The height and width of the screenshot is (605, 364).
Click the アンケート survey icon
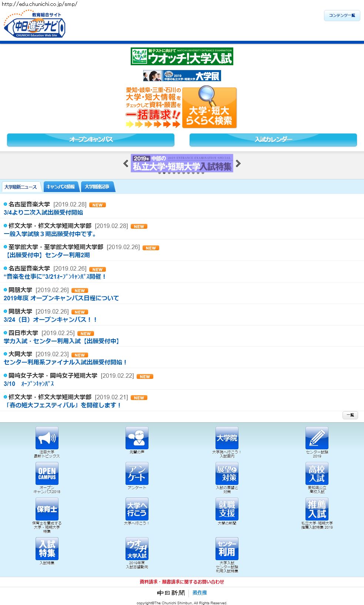137,473
